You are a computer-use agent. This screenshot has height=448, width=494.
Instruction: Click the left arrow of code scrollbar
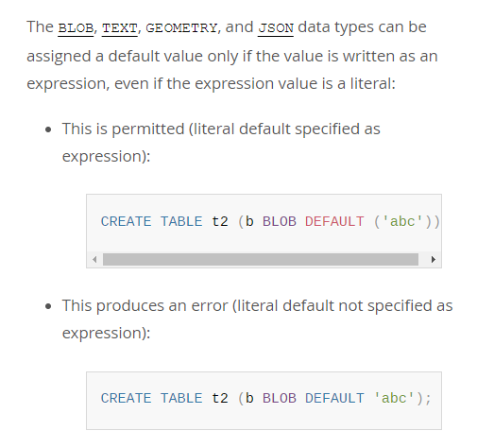94,260
